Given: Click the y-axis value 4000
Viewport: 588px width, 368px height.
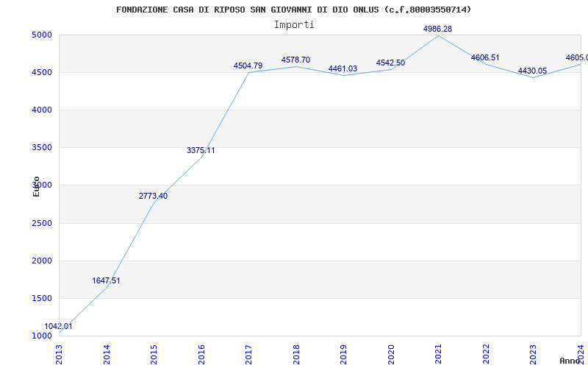Looking at the screenshot, I should (42, 110).
